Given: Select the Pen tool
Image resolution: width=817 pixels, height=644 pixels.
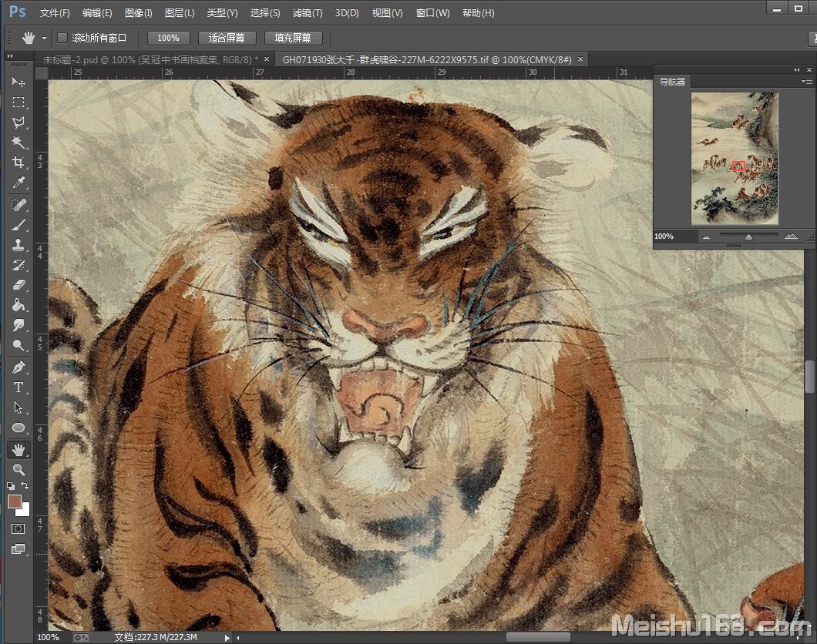Looking at the screenshot, I should click(18, 367).
